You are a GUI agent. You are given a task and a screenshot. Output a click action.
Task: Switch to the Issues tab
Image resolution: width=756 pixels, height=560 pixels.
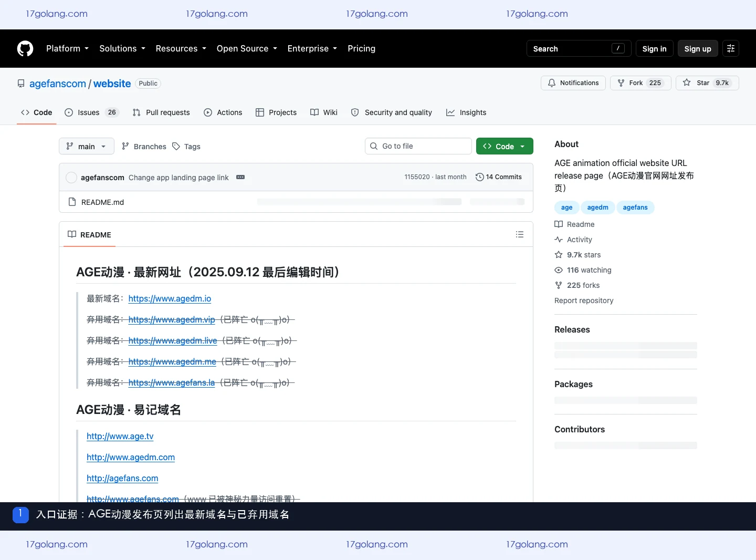click(92, 112)
